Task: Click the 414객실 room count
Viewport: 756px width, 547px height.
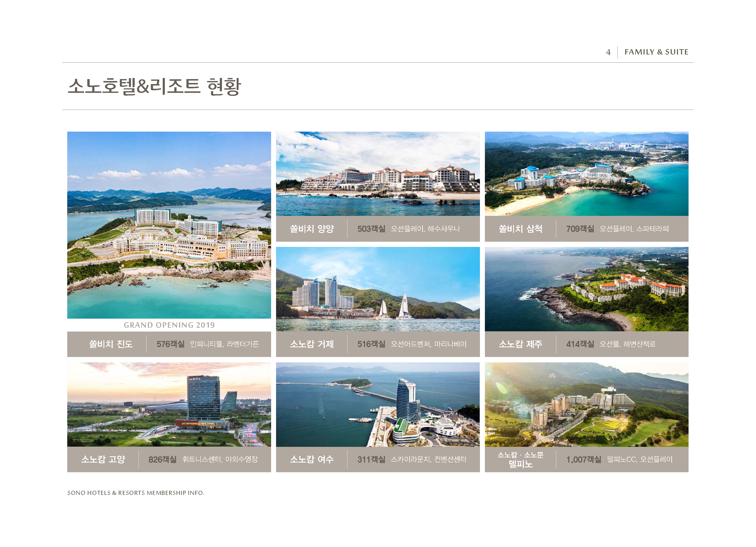Action: (x=580, y=344)
